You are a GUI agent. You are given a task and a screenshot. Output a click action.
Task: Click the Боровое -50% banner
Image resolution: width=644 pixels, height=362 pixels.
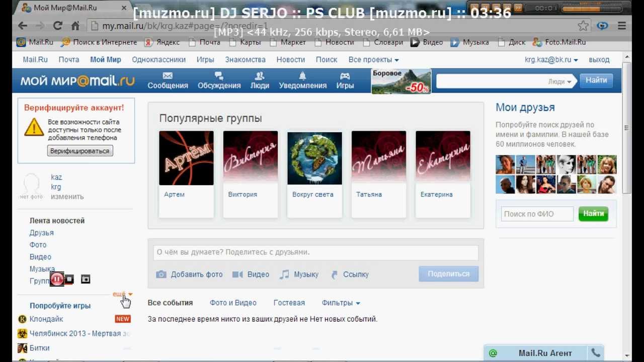click(401, 81)
